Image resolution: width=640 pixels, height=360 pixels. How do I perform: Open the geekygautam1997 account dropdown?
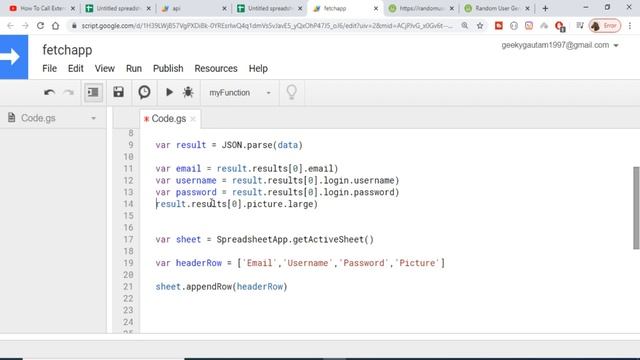(x=560, y=45)
